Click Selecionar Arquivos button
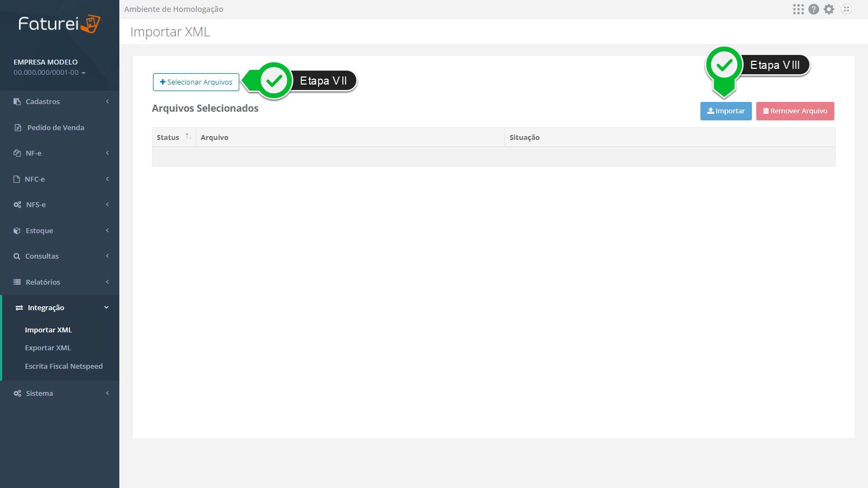The image size is (868, 488). [196, 82]
